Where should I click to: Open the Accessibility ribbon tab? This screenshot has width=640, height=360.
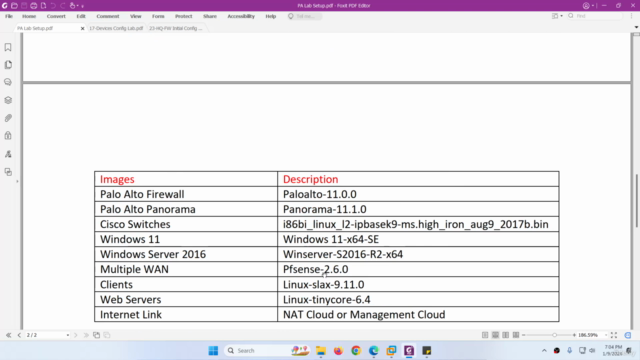tap(241, 16)
